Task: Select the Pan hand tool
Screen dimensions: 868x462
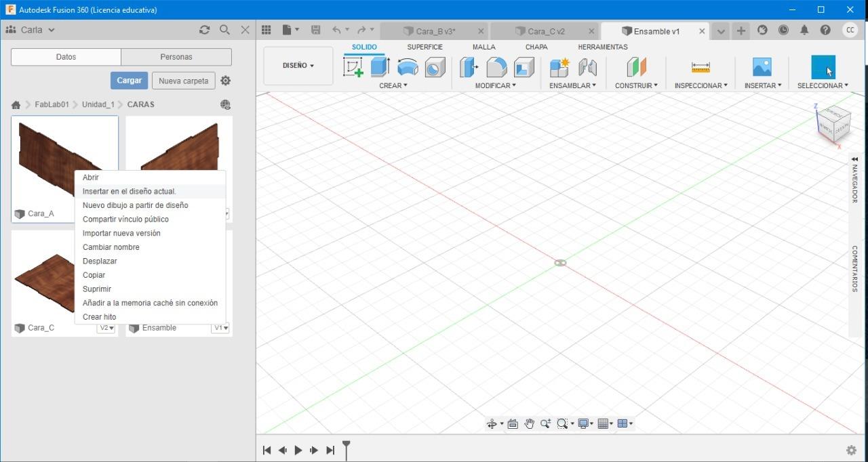Action: 529,424
